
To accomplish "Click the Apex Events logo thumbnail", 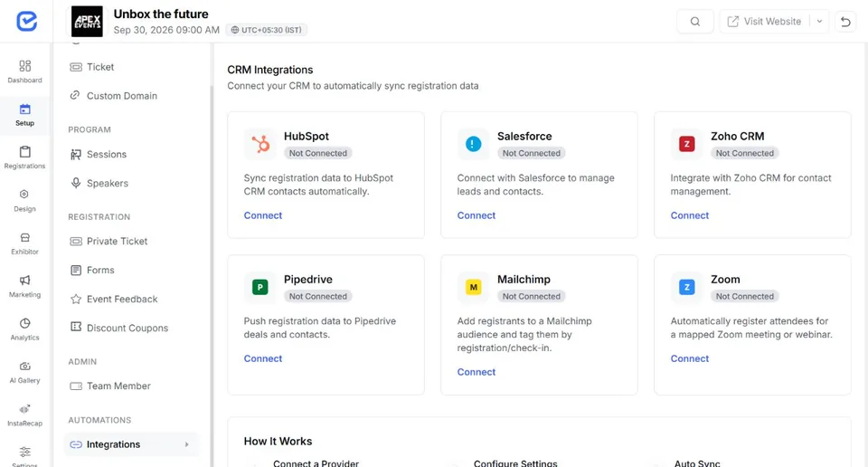I will click(87, 22).
